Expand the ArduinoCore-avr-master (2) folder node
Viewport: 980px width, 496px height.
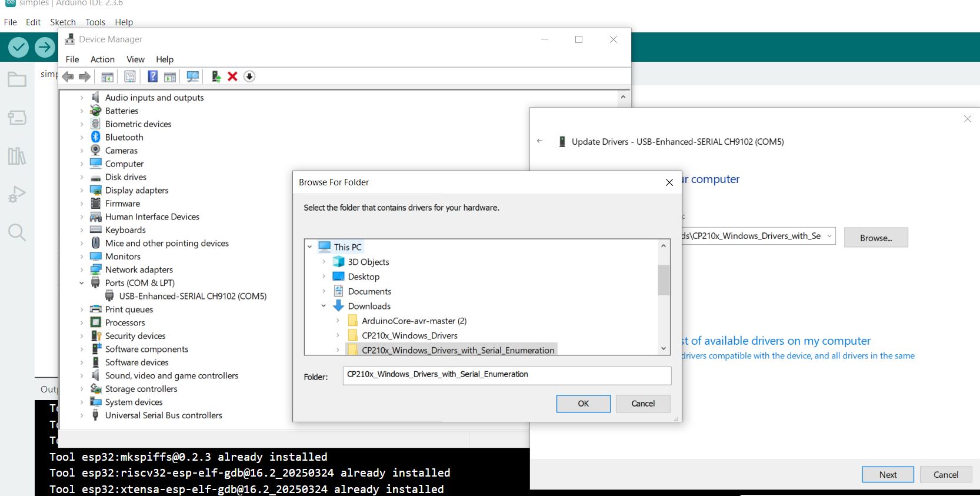pos(338,321)
